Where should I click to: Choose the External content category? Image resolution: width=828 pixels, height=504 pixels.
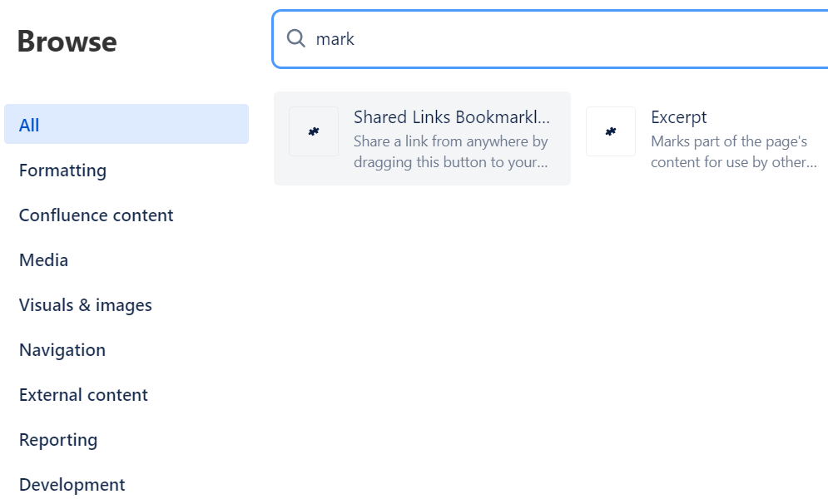click(83, 394)
